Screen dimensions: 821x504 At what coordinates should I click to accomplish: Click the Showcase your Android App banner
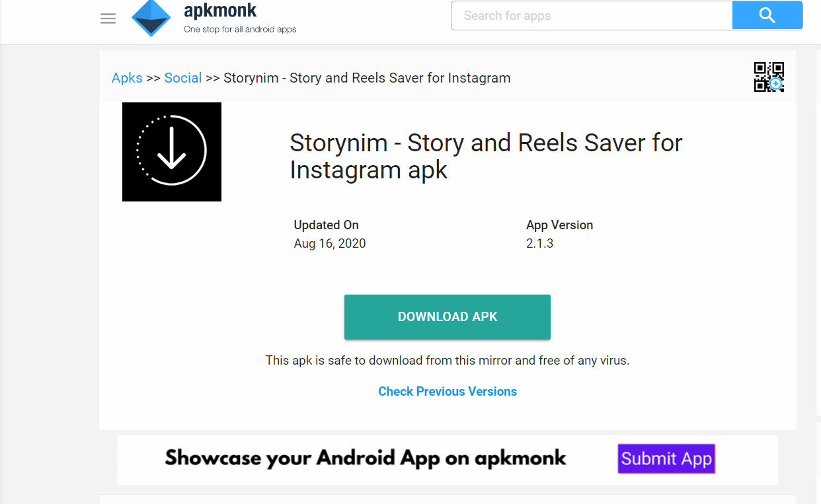click(366, 458)
